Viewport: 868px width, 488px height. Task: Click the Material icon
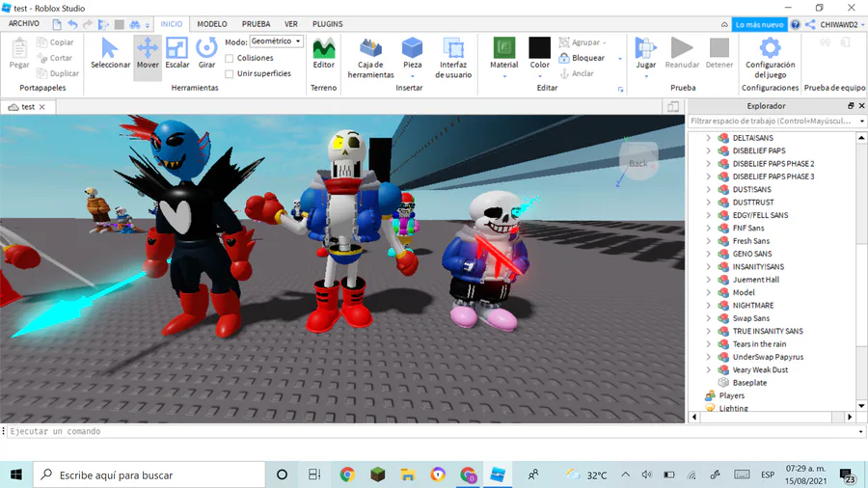tap(503, 48)
